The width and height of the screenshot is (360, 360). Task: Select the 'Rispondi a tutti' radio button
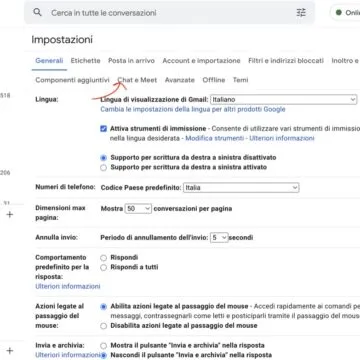104,267
